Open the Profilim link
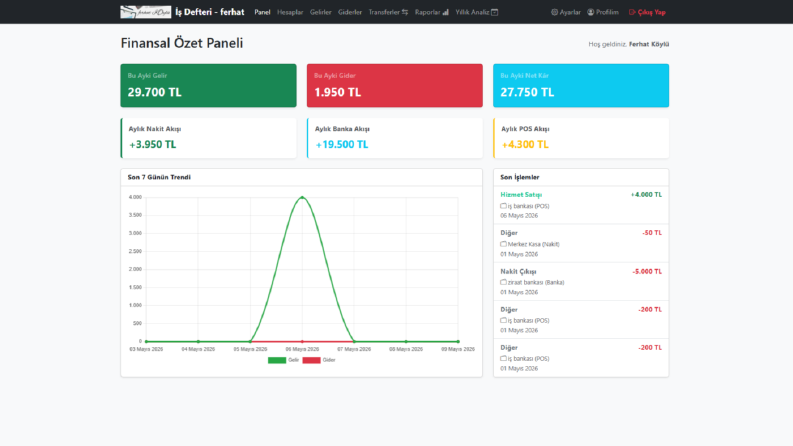Screen dimensions: 793x446 (603, 12)
